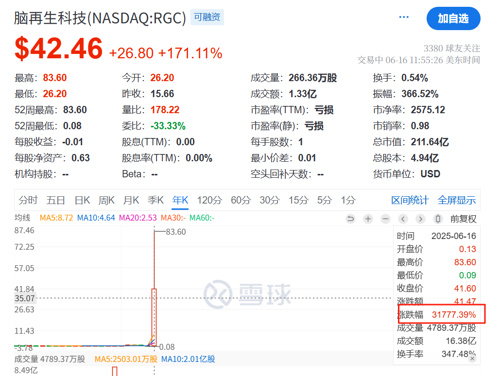
Task: Switch to 1分 chart tab
Action: [348, 200]
